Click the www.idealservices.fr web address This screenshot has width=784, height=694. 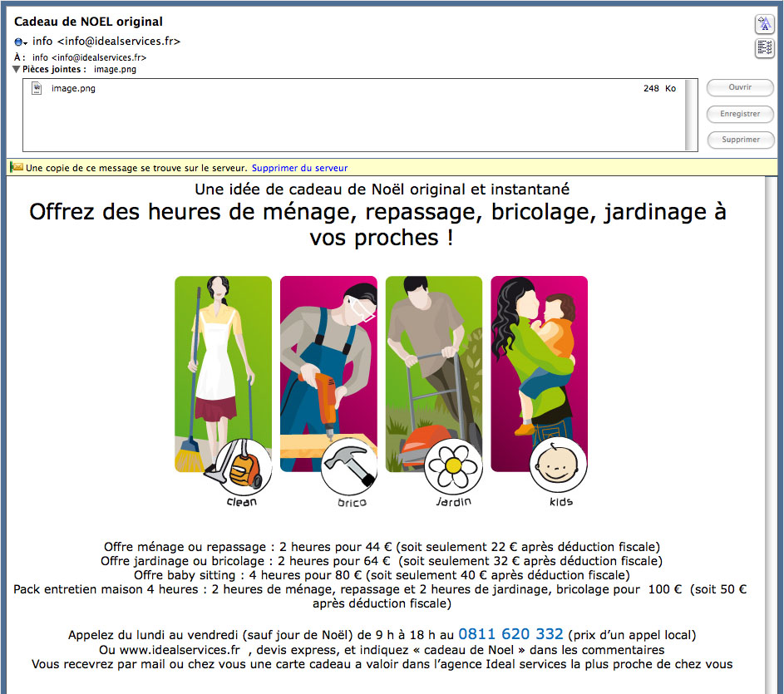pyautogui.click(x=180, y=650)
